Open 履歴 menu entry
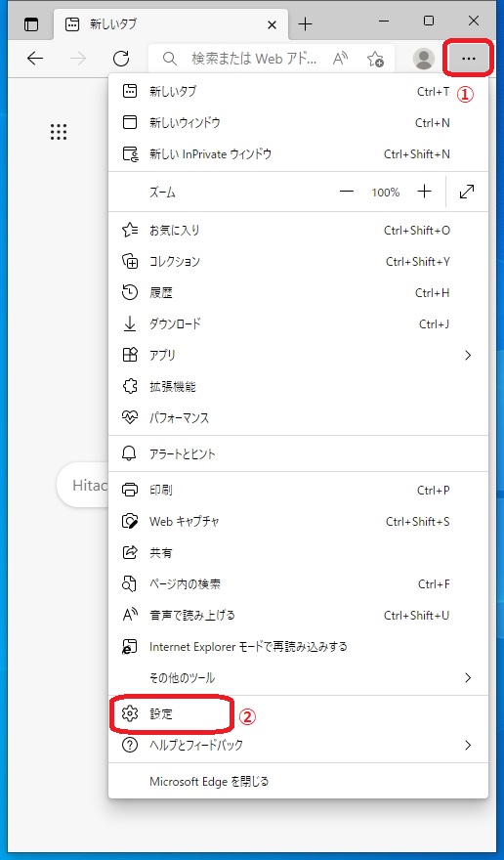504x860 pixels. click(x=298, y=293)
